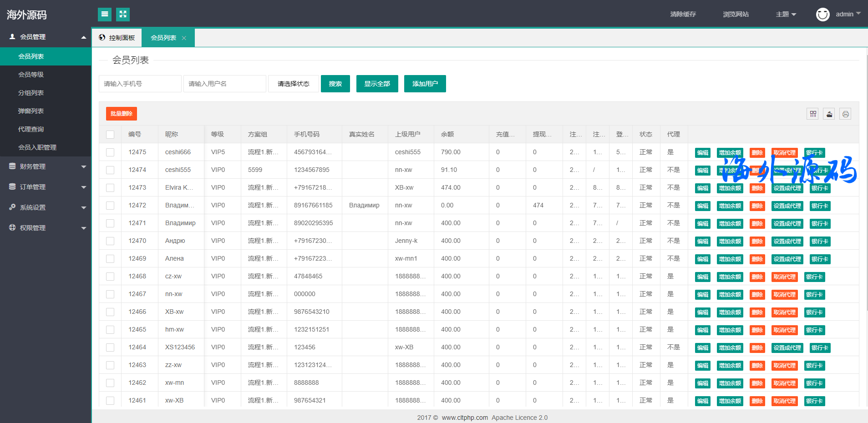Open the 请选择状态 status dropdown
868x423 pixels.
[x=294, y=84]
